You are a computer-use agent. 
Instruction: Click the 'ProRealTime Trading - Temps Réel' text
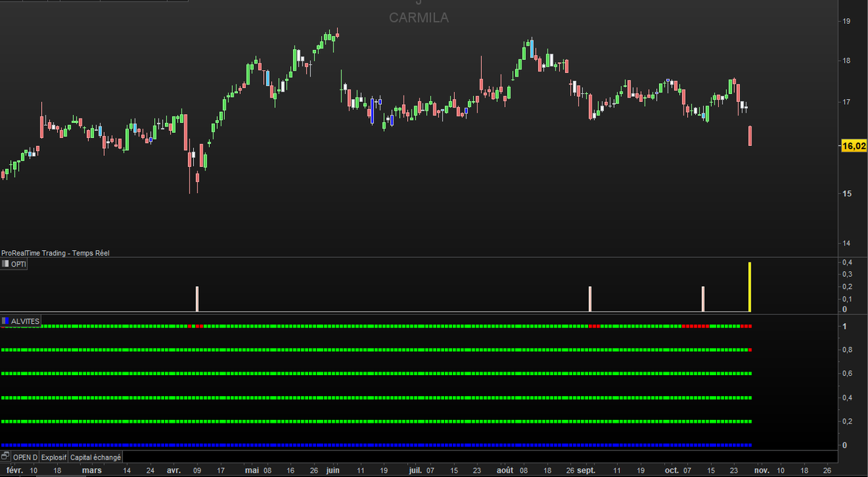coord(56,253)
